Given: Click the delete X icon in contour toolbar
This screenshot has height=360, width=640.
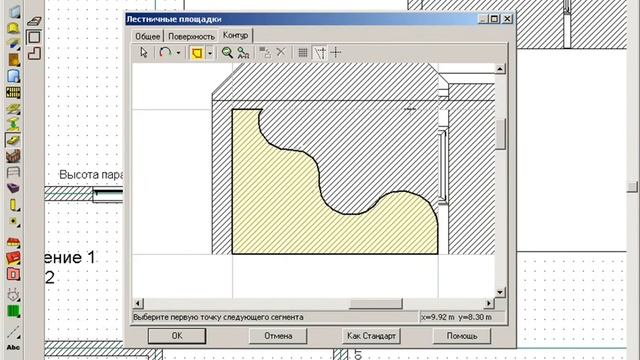Looking at the screenshot, I should (281, 52).
